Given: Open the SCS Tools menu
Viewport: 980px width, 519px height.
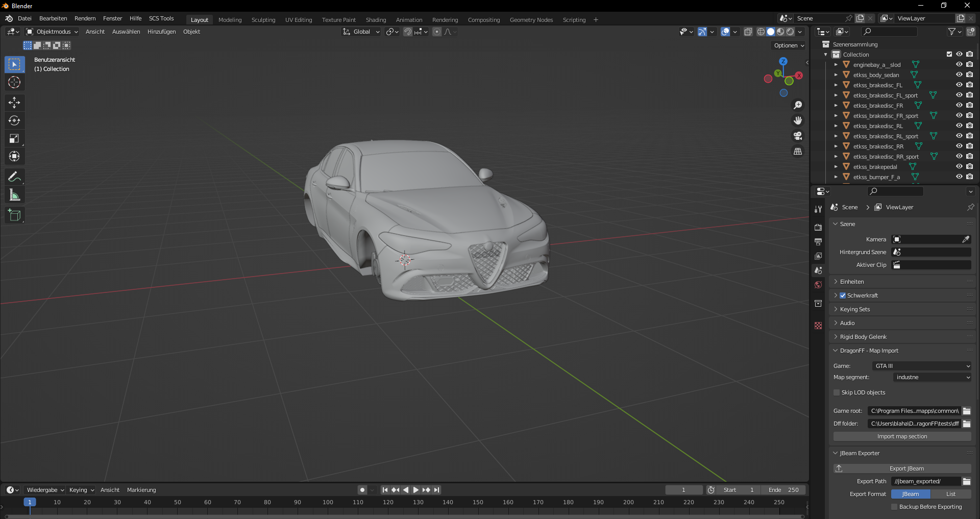Looking at the screenshot, I should (161, 18).
